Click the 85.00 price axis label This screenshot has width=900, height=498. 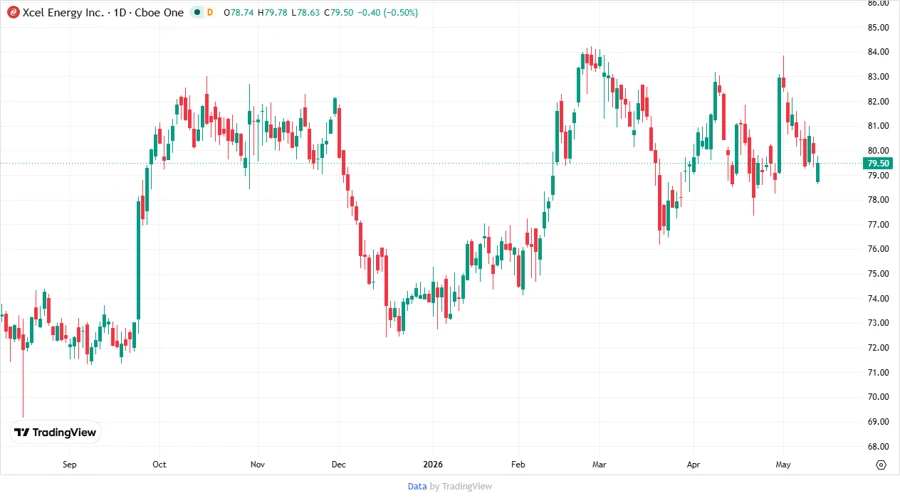tap(878, 28)
